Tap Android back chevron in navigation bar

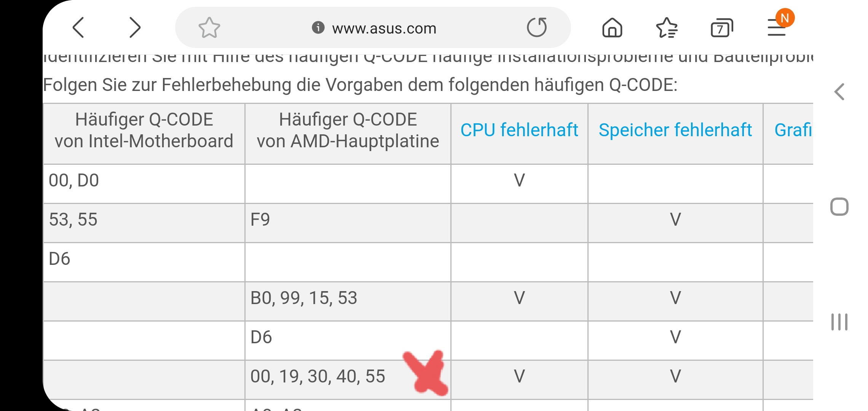click(839, 92)
